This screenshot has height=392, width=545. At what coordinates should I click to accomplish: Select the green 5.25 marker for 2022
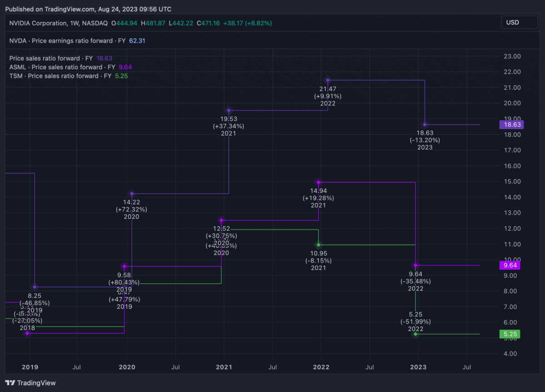(415, 334)
